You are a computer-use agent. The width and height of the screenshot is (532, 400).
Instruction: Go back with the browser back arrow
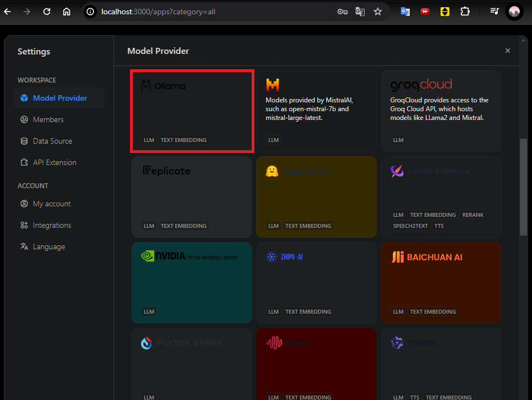click(8, 12)
